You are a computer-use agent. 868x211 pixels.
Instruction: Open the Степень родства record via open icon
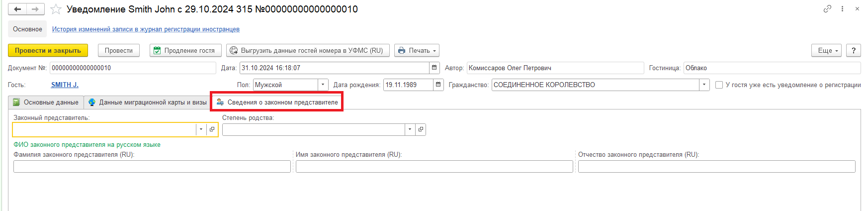tap(421, 129)
